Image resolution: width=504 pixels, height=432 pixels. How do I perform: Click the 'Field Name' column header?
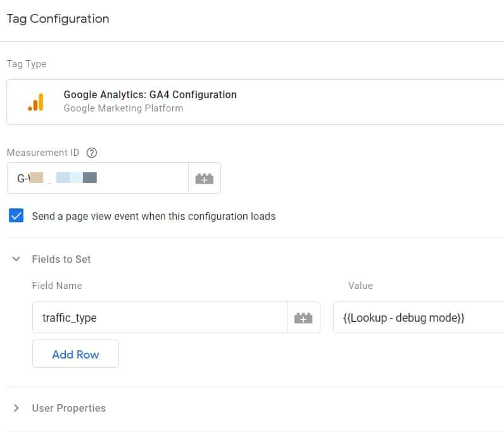(x=57, y=286)
